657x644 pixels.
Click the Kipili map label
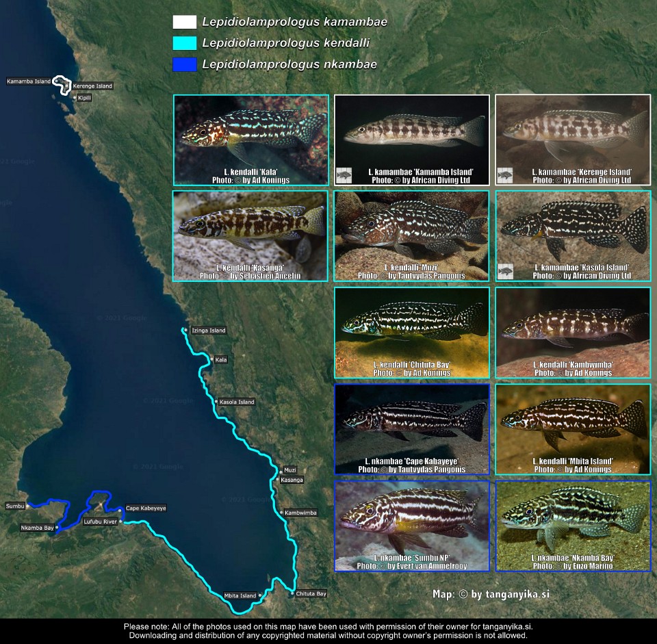click(x=84, y=98)
